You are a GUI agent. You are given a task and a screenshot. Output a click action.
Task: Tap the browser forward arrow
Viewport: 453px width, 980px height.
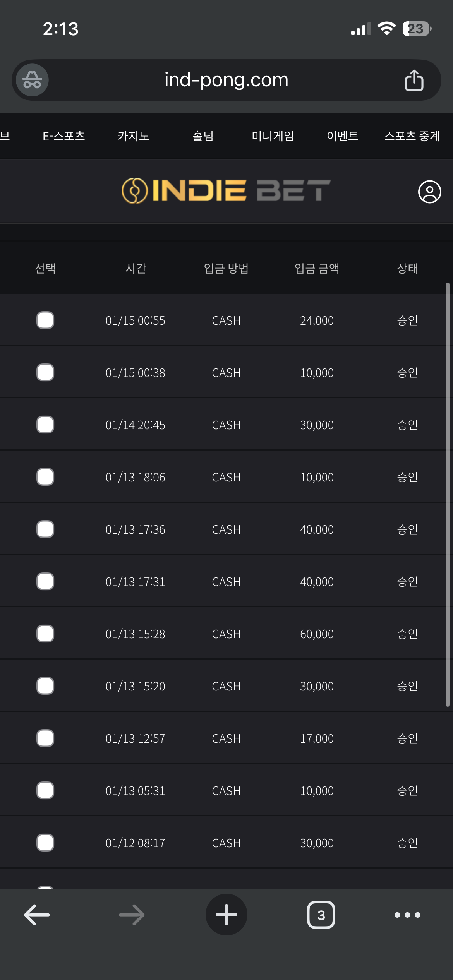[132, 915]
